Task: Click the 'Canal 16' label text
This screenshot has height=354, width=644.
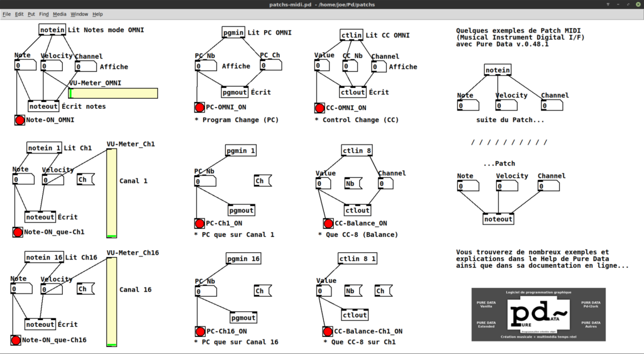Action: 136,289
